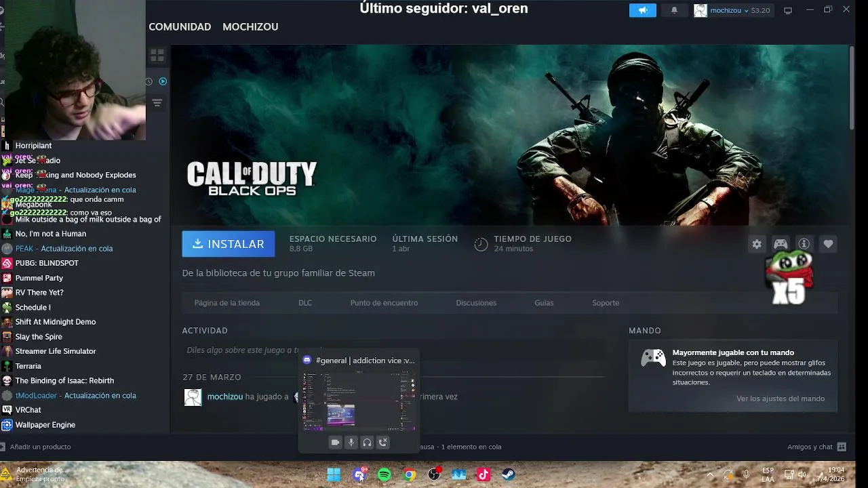This screenshot has width=868, height=488.
Task: Mute microphone in Discord preview toolbar
Action: [x=351, y=443]
